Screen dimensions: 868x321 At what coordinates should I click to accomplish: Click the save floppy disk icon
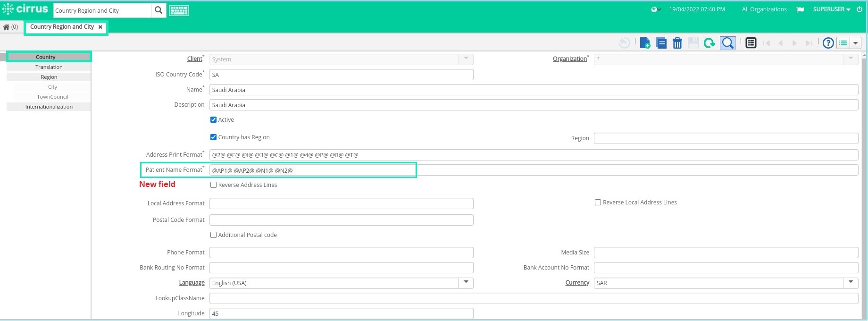pos(693,43)
